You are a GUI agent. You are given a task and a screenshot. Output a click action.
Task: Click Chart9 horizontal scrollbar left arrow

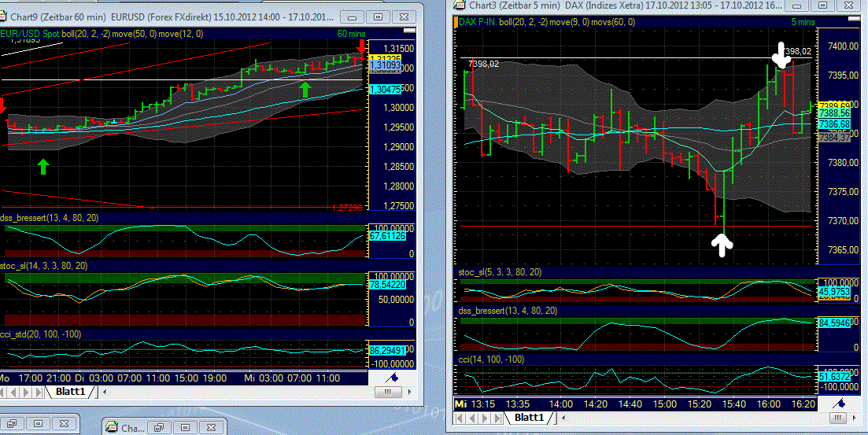click(105, 392)
